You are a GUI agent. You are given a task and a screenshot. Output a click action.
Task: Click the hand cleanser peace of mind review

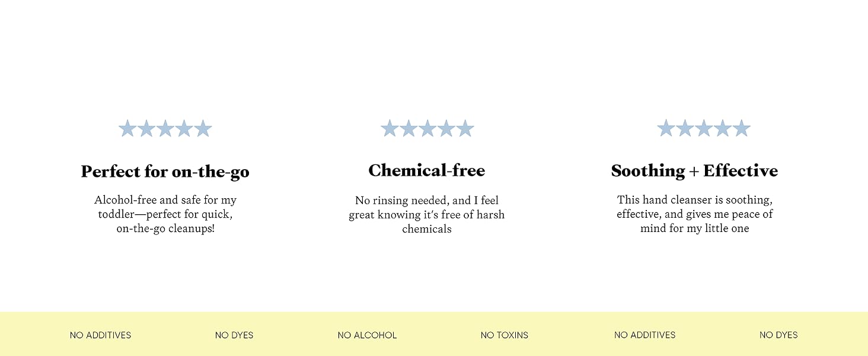tap(695, 214)
